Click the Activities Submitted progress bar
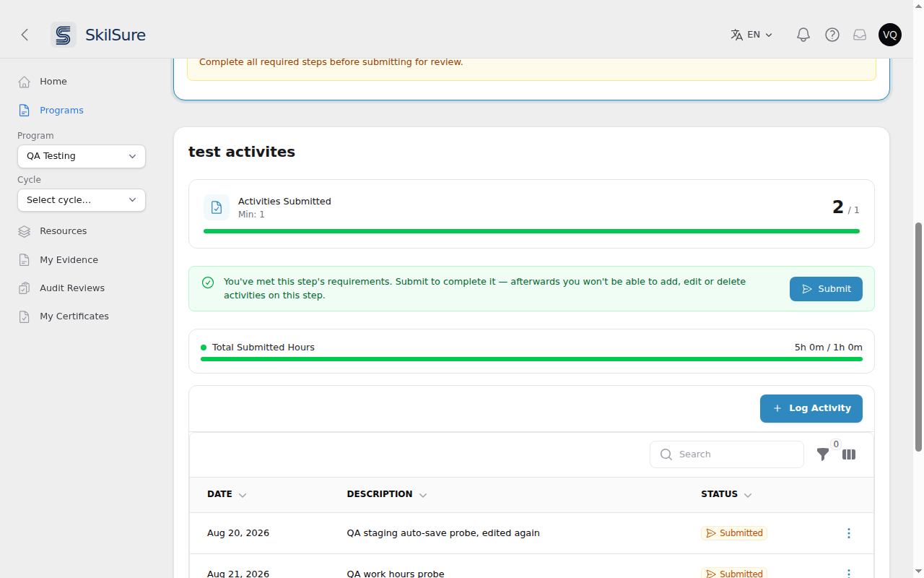Viewport: 924px width, 578px height. (531, 231)
